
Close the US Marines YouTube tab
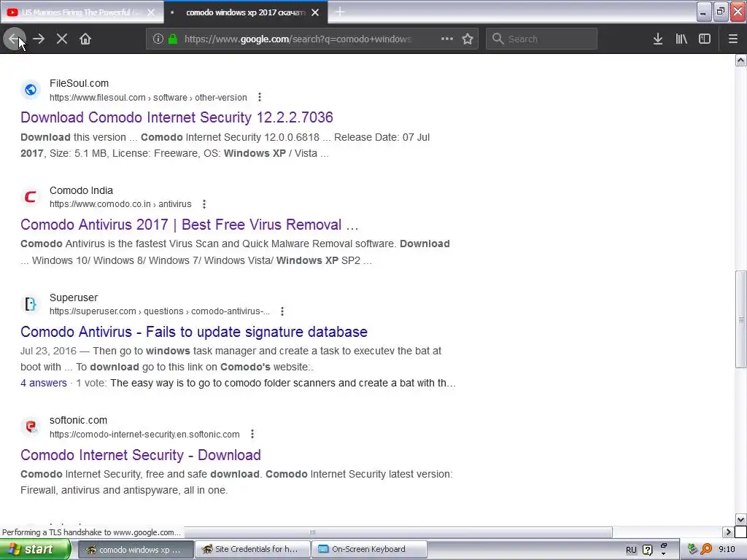click(150, 12)
